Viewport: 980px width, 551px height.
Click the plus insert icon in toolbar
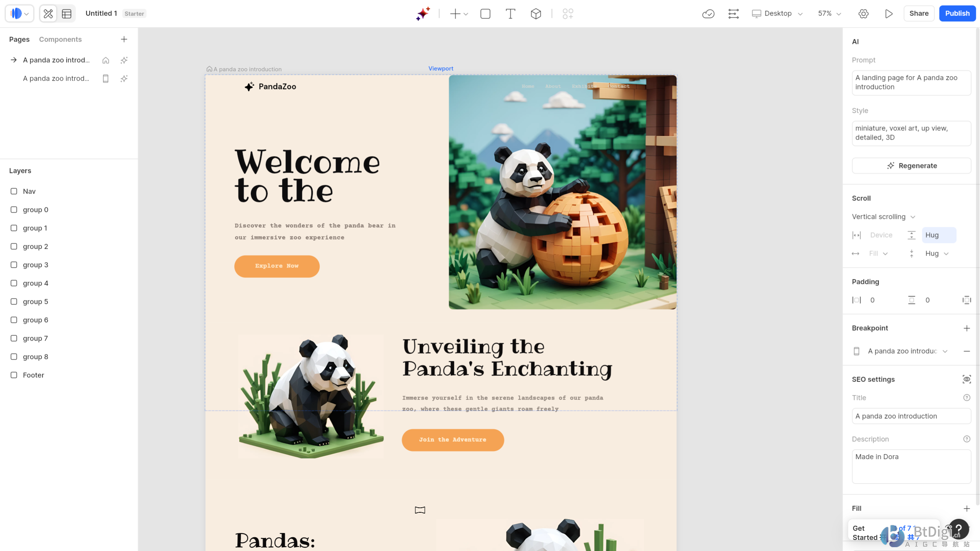click(455, 14)
